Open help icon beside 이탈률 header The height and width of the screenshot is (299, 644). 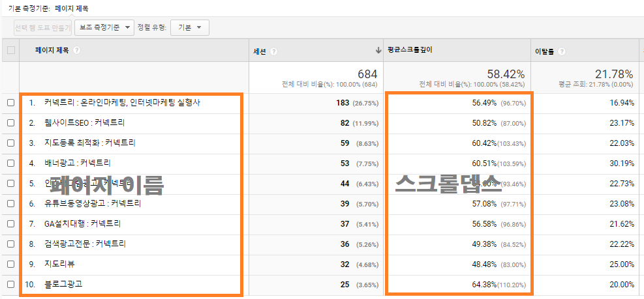tap(562, 51)
